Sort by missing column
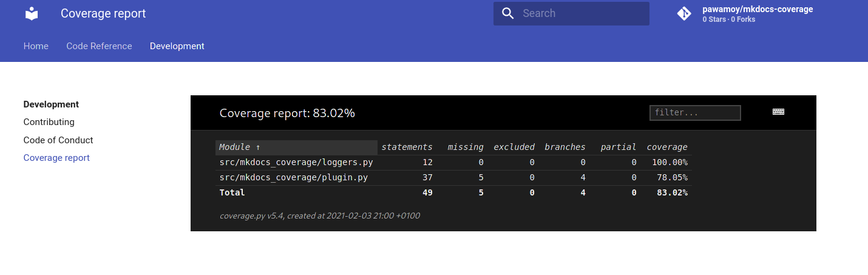868x275 pixels. pyautogui.click(x=466, y=147)
